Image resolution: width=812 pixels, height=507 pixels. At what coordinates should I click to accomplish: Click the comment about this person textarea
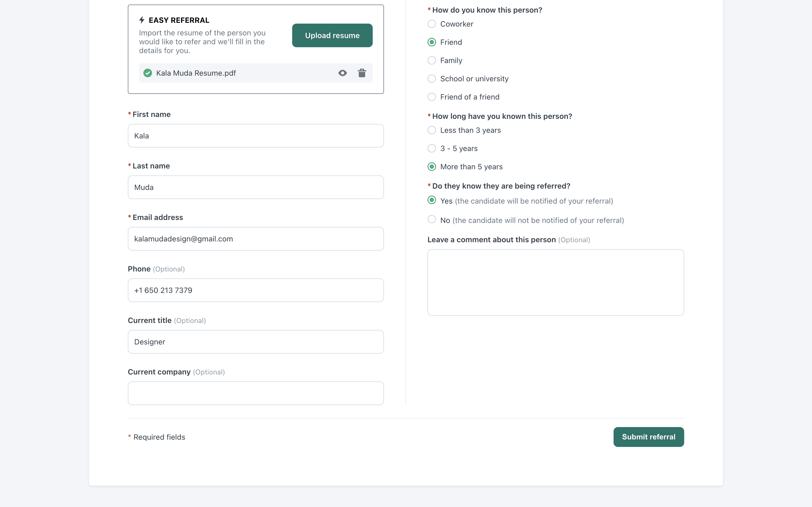[x=555, y=282]
